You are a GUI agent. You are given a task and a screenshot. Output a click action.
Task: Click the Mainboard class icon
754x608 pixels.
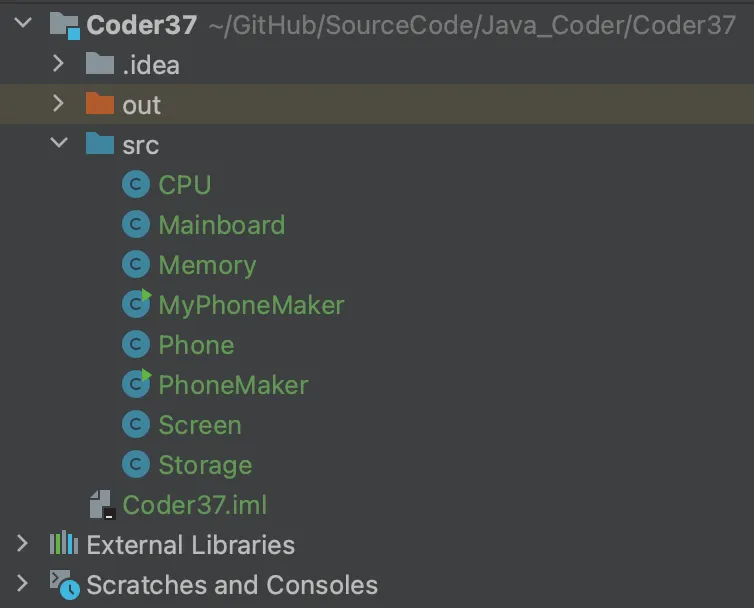click(136, 225)
